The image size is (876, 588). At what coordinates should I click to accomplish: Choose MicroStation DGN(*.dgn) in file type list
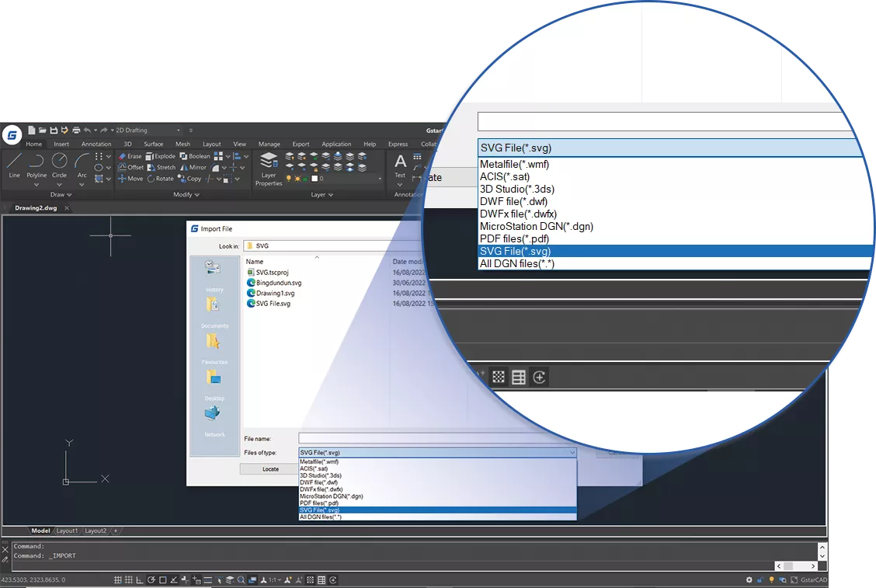[x=437, y=496]
